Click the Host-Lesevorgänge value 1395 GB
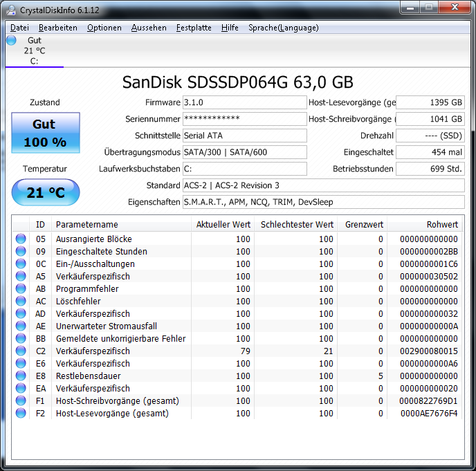 click(430, 102)
